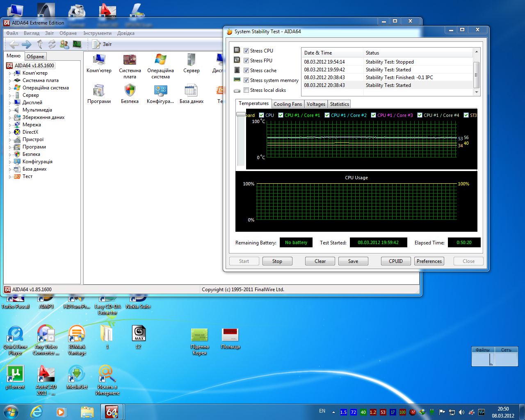Uncheck Stress FPU checkbox

coord(246,61)
